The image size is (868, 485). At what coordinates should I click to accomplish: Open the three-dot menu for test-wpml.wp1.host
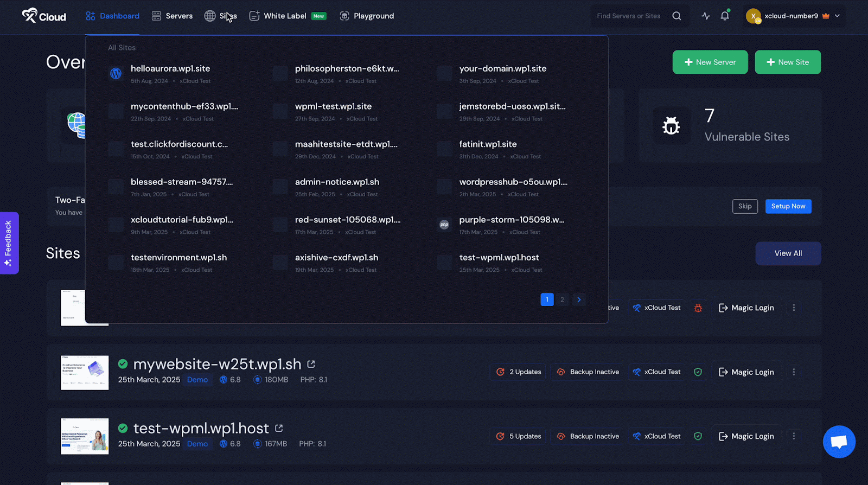[794, 436]
